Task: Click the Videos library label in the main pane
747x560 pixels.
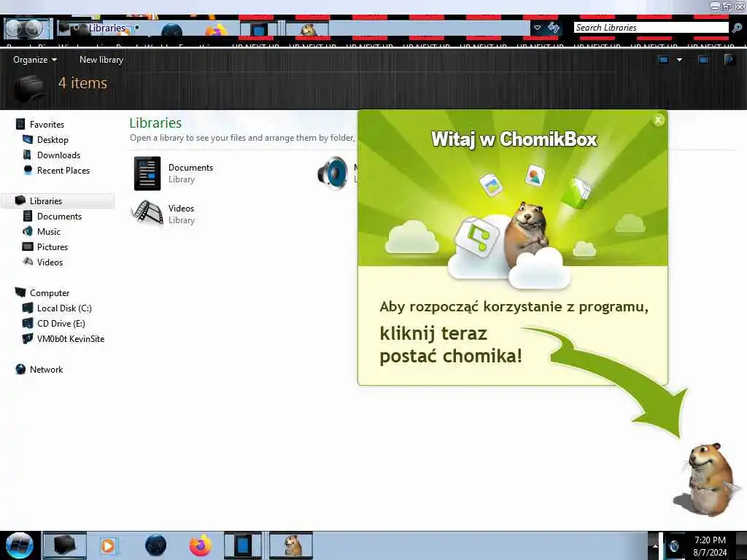Action: coord(181,209)
